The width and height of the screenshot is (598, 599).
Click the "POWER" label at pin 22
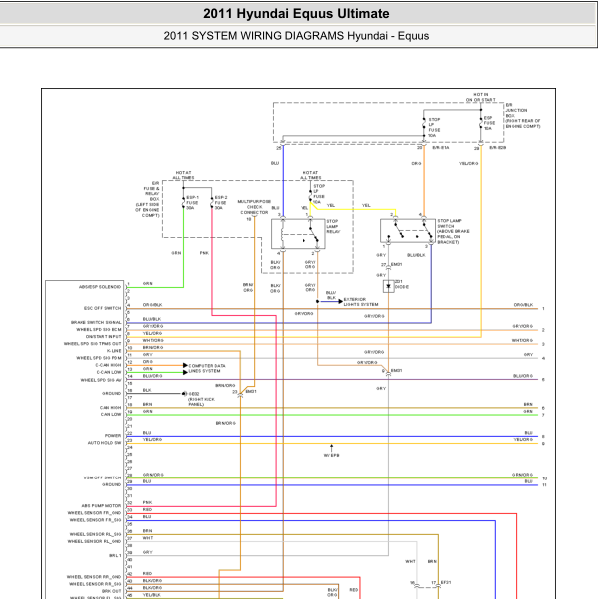[x=113, y=436]
